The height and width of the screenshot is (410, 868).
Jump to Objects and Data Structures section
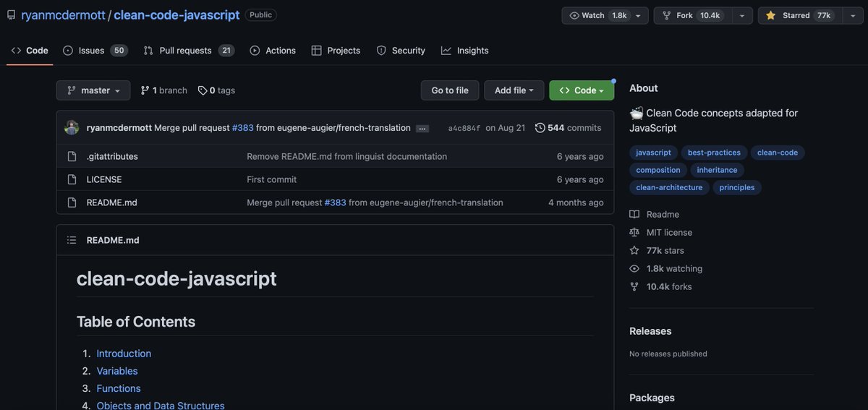point(161,406)
